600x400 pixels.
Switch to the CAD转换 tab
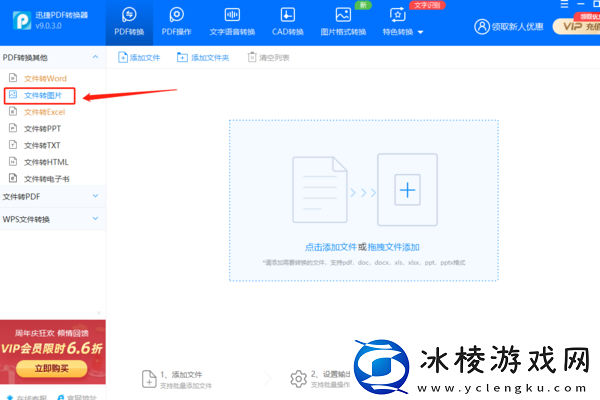[288, 23]
